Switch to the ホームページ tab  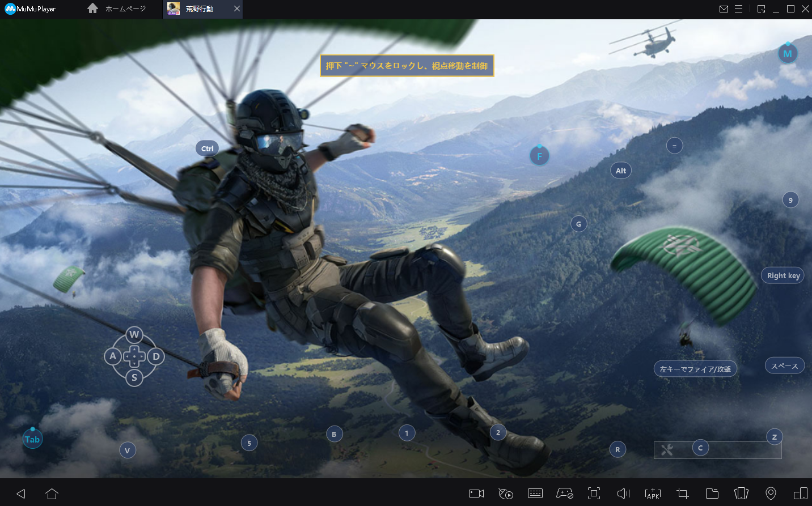pyautogui.click(x=117, y=9)
